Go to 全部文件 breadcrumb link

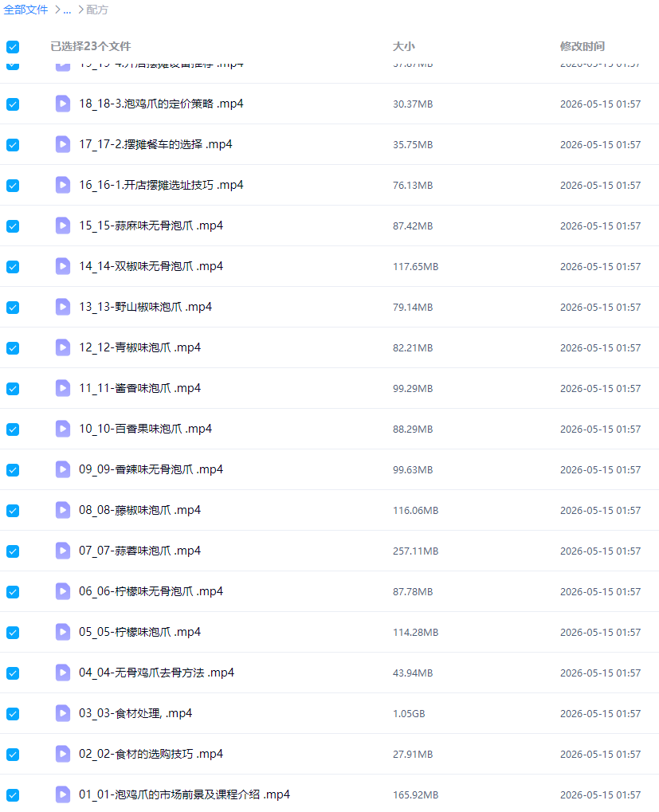click(25, 10)
